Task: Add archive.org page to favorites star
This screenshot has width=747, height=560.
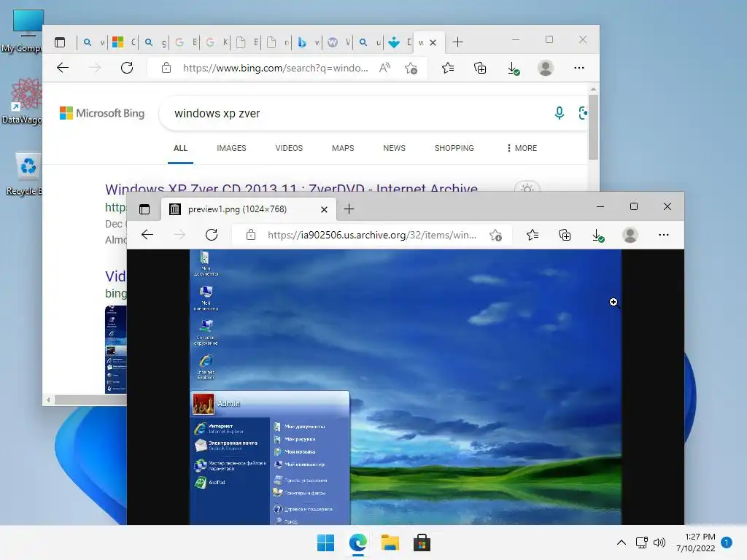Action: [495, 235]
